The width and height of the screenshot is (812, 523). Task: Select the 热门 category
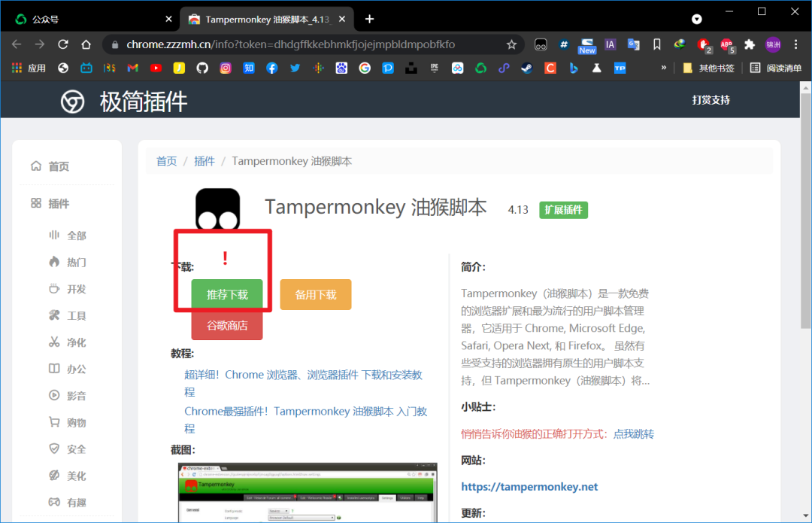click(x=68, y=263)
